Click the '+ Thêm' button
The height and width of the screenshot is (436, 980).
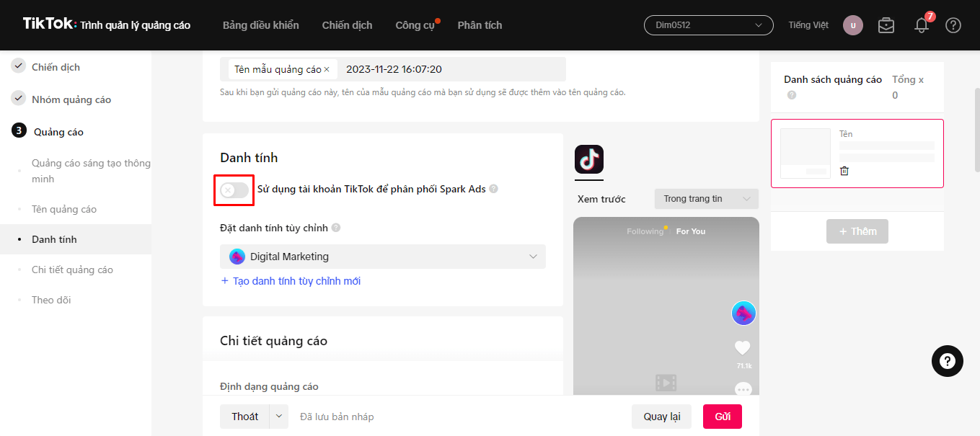click(x=857, y=231)
